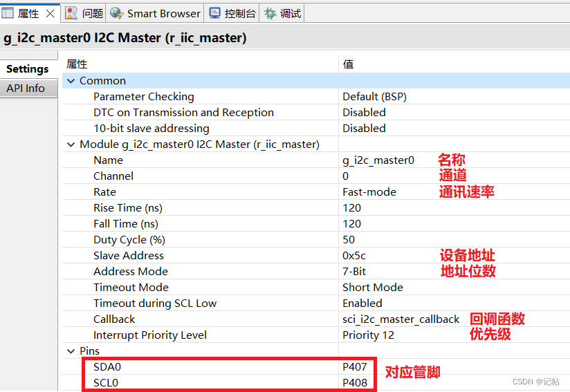This screenshot has height=392, width=570.
Task: Click the Pins section label
Action: (89, 351)
